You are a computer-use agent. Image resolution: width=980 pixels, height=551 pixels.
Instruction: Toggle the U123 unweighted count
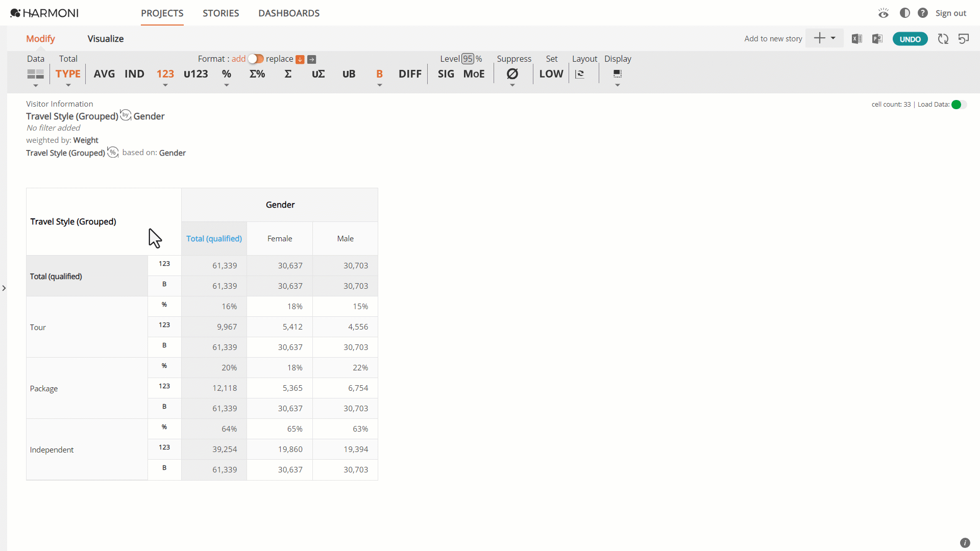[196, 74]
